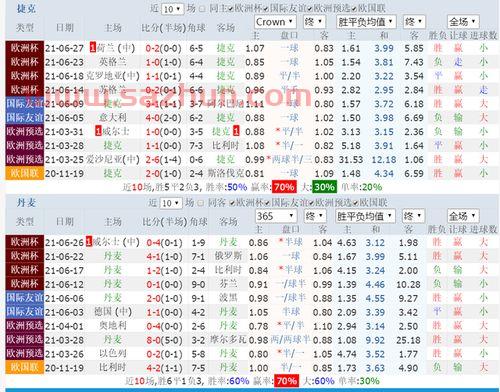Open home team 意大利 link
The height and width of the screenshot is (392, 500).
[113, 118]
